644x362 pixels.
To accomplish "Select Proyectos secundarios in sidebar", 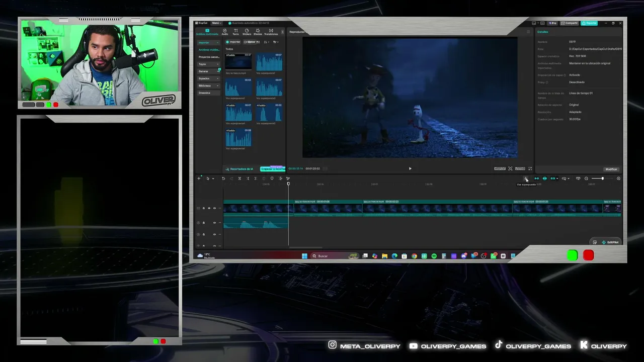I will pyautogui.click(x=208, y=57).
